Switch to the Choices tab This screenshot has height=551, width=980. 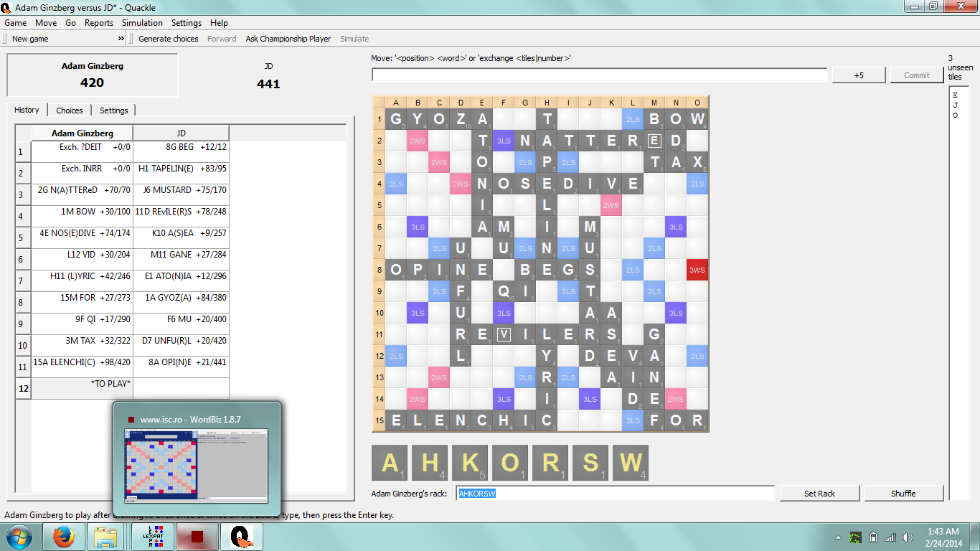[70, 110]
